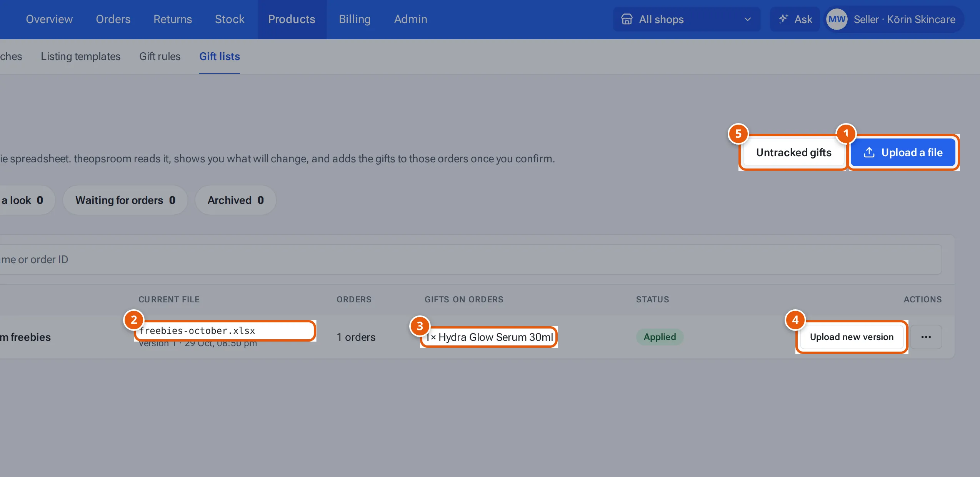This screenshot has width=980, height=477.
Task: Click the ORDERS column header
Action: (354, 299)
